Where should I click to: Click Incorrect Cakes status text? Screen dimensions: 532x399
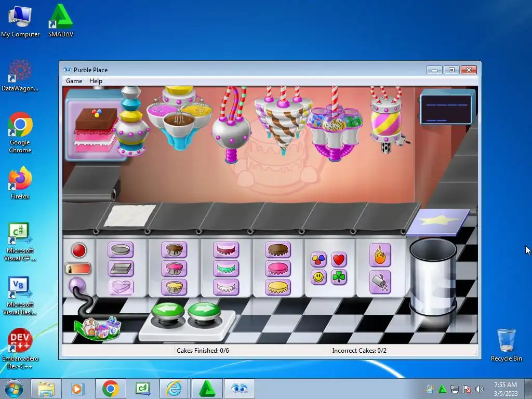coord(360,351)
